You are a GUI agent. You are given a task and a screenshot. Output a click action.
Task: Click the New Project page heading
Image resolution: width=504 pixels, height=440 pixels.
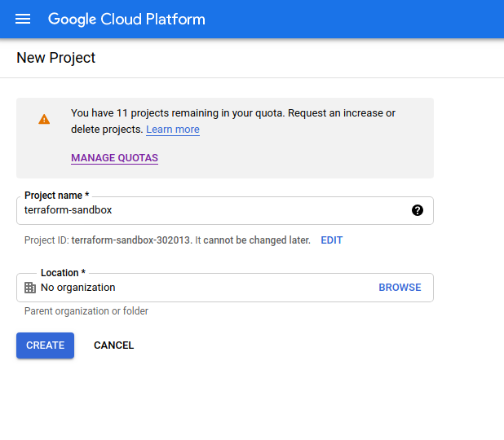tap(56, 58)
